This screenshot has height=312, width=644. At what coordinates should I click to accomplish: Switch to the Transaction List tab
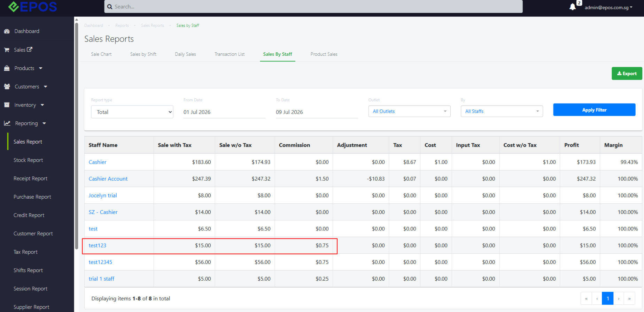pyautogui.click(x=230, y=54)
